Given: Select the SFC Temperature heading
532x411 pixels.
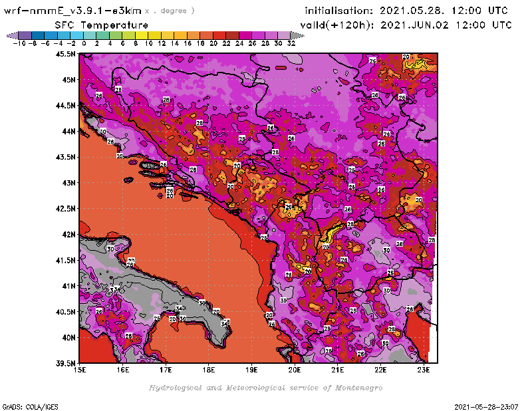Looking at the screenshot, I should (x=102, y=25).
